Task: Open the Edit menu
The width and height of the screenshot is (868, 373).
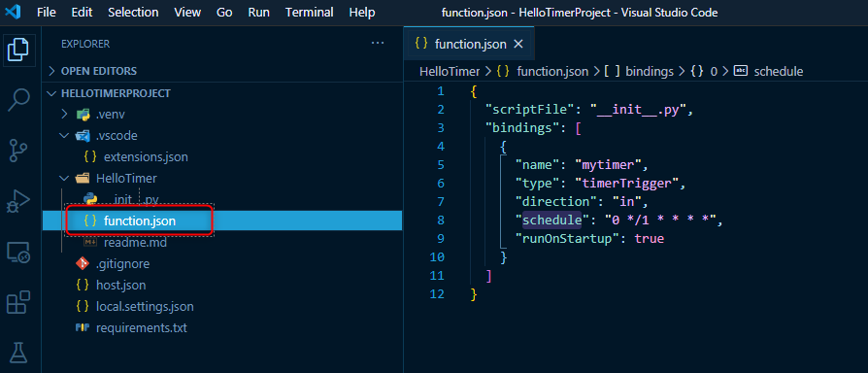Action: pos(82,13)
